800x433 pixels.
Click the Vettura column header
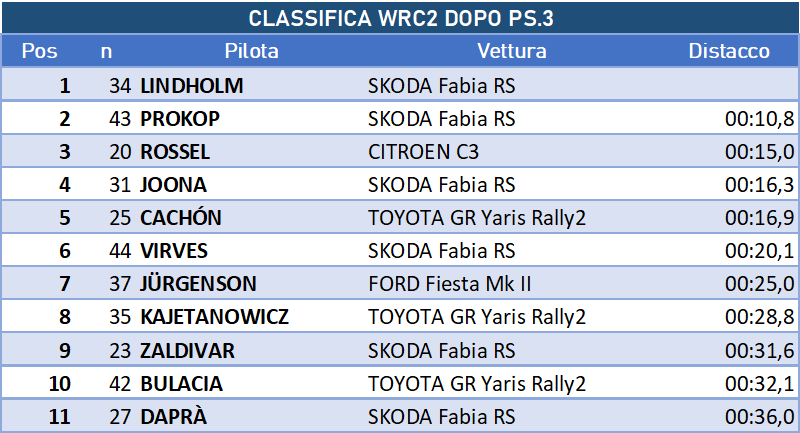tap(512, 51)
